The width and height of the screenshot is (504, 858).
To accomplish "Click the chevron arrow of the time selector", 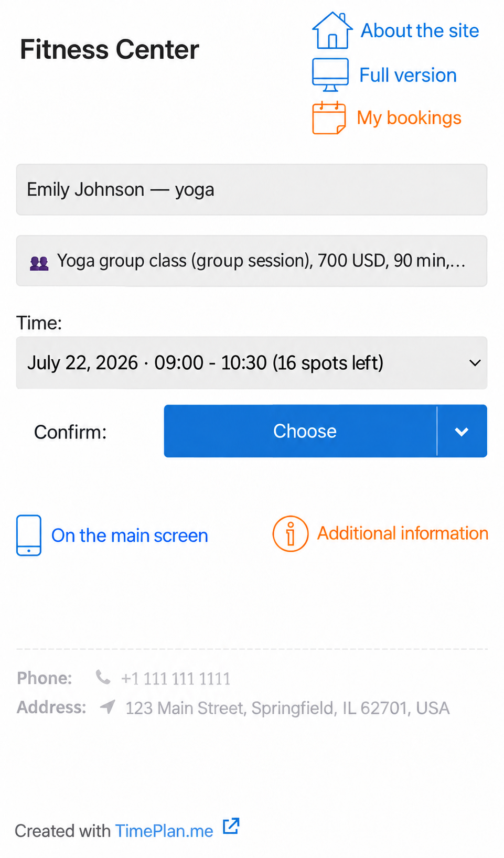I will [x=475, y=363].
